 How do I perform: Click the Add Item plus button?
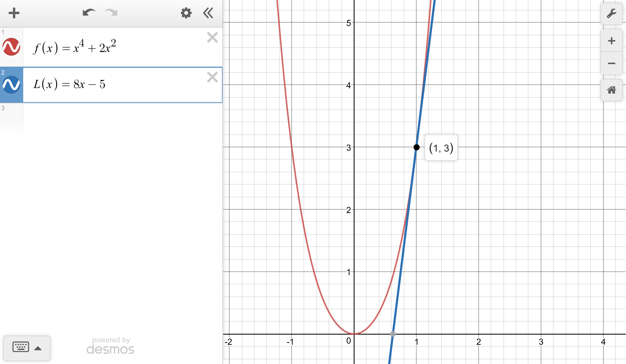[x=14, y=13]
